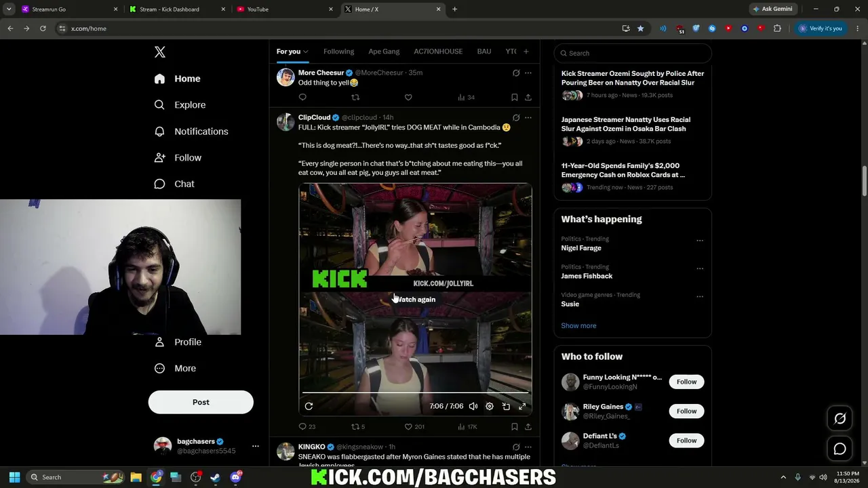Open the floating Grok button

[840, 419]
